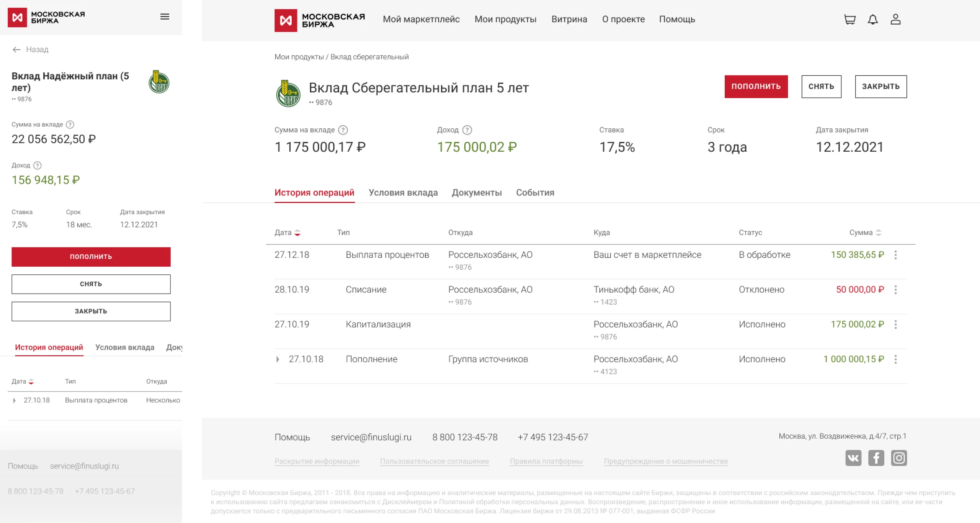Click the Moscow Exchange logo in mobile header
The height and width of the screenshot is (523, 980).
pyautogui.click(x=46, y=17)
